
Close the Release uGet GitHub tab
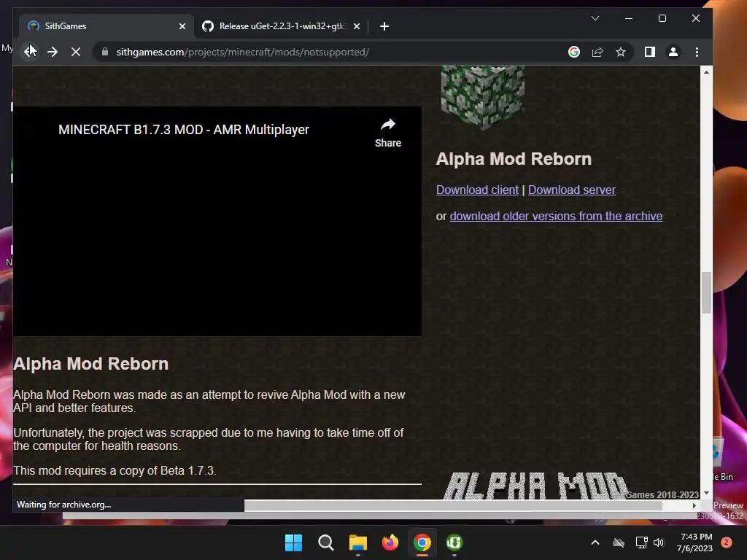coord(357,26)
